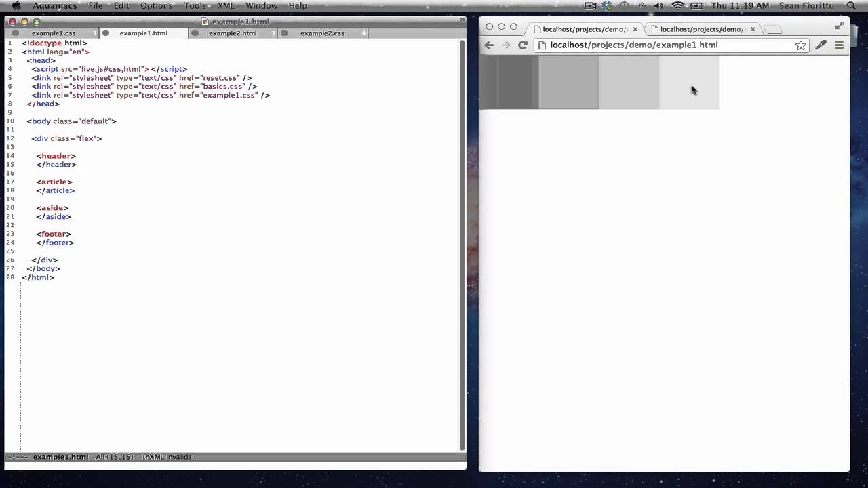Click the opening footer tag
Screen dimensions: 868x488
pos(54,234)
